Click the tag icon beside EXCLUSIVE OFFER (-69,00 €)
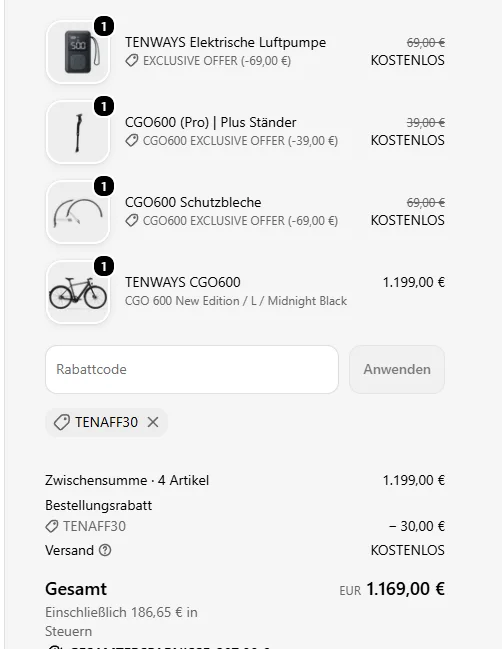 [132, 61]
